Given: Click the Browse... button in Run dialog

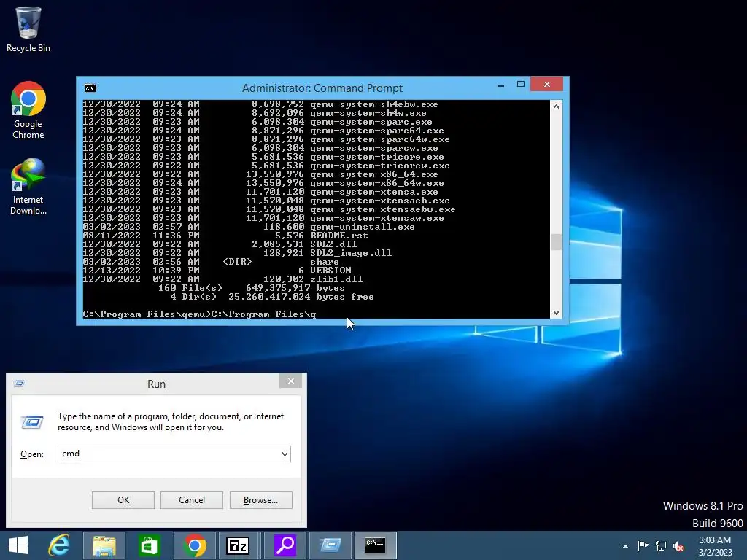Looking at the screenshot, I should 260,500.
